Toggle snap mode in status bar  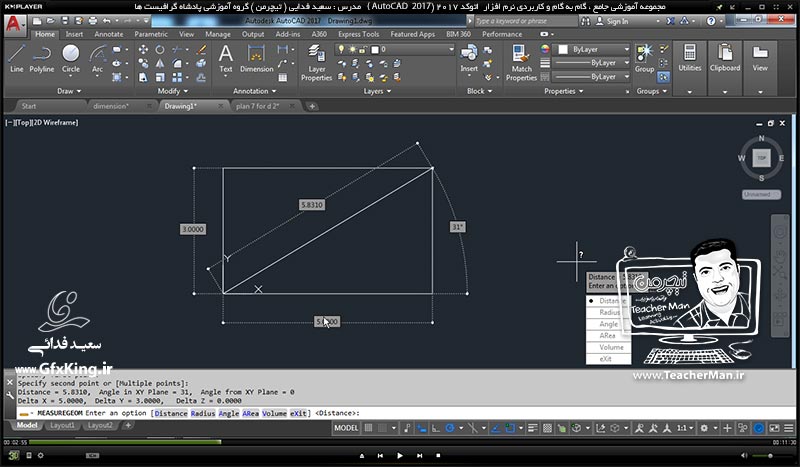pyautogui.click(x=382, y=428)
